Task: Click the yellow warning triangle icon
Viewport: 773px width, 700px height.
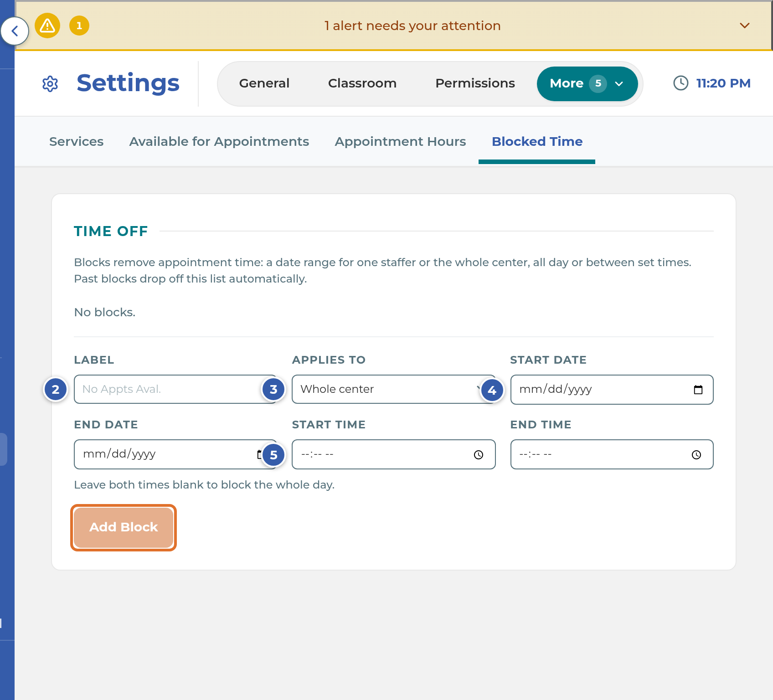Action: (x=47, y=26)
